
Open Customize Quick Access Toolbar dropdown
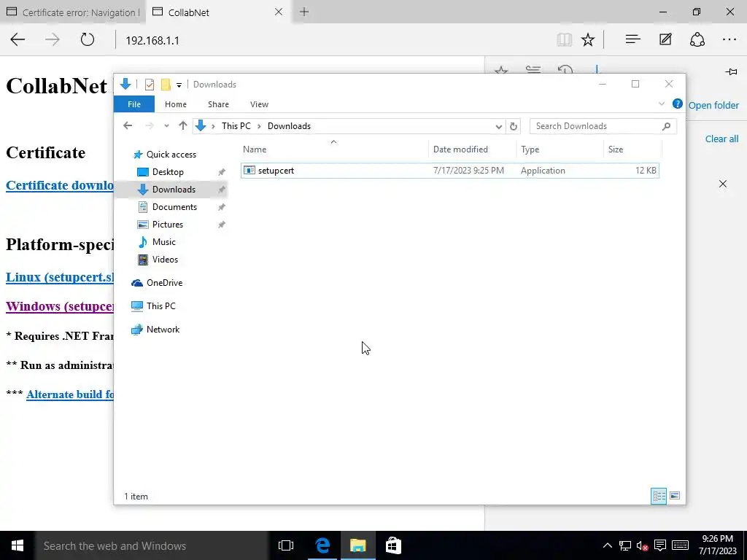pyautogui.click(x=179, y=85)
